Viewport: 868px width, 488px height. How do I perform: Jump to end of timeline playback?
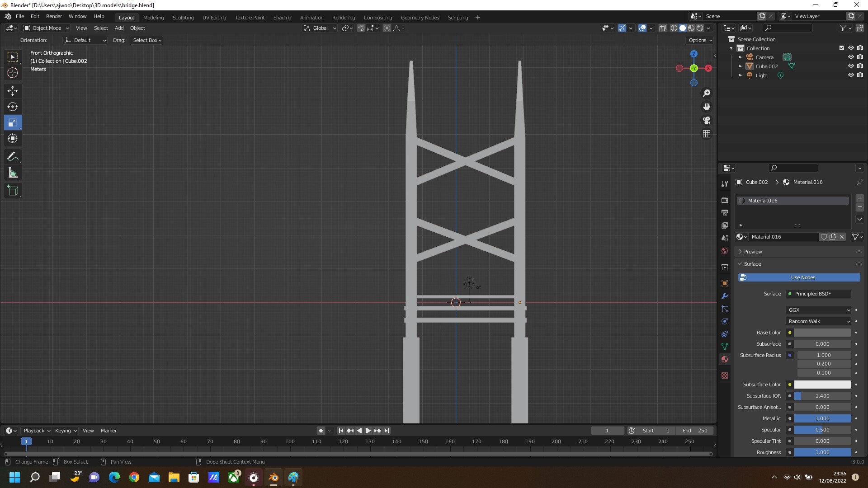point(387,430)
